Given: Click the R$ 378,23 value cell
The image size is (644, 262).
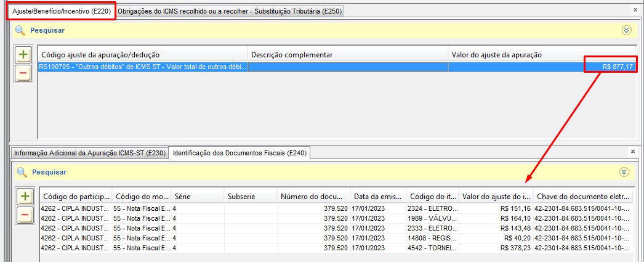Looking at the screenshot, I should point(495,247).
